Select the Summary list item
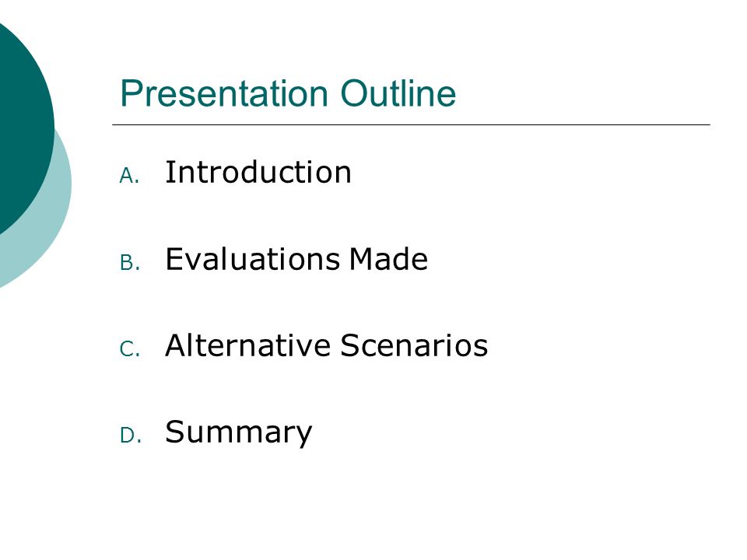 coord(238,433)
